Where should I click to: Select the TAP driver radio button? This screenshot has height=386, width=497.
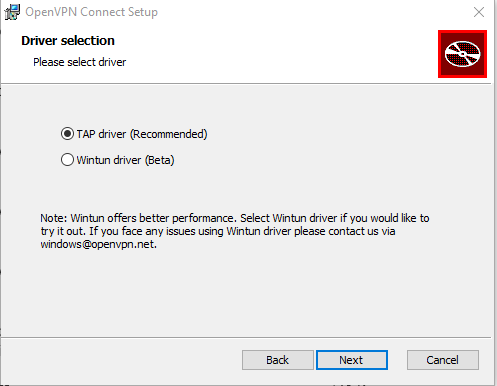pyautogui.click(x=67, y=134)
